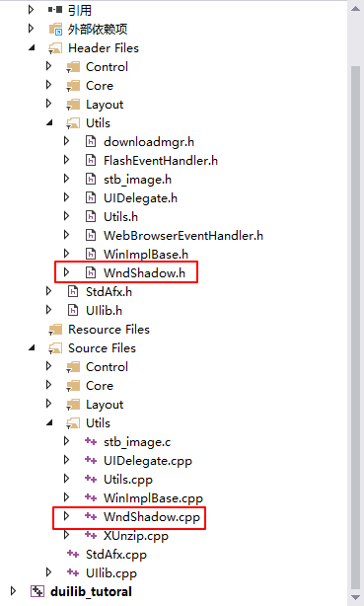Click the duilib_tutoral project icon
364x606 pixels.
[37, 592]
